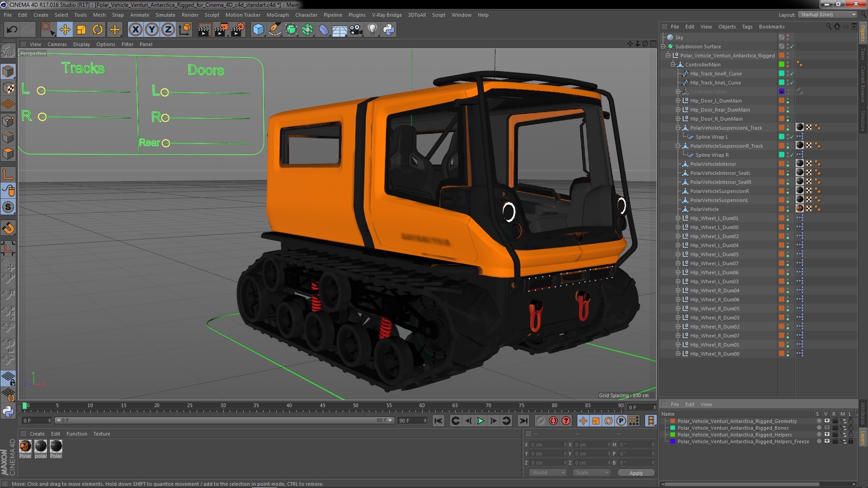Open the Layout Startup dropdown
This screenshot has width=868, height=488.
click(x=827, y=14)
